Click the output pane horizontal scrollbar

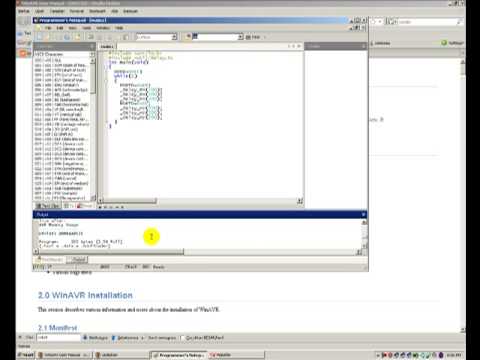click(x=197, y=252)
